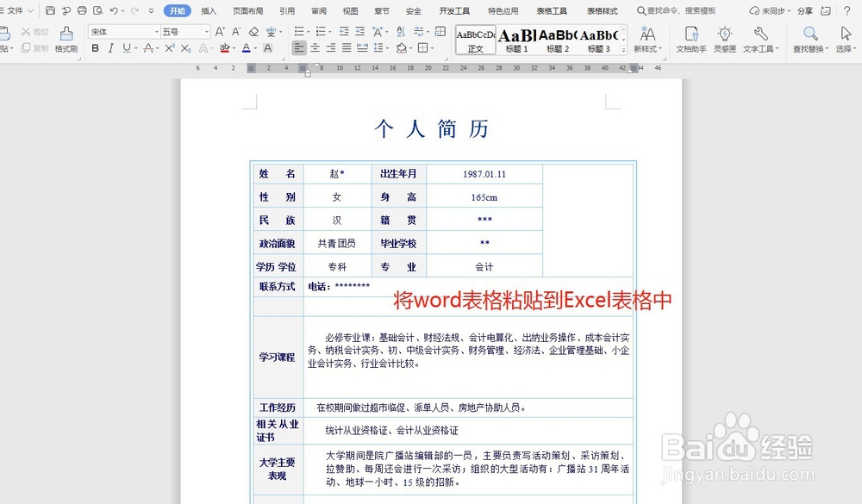Increase font size with A+ icon
The width and height of the screenshot is (862, 504).
tap(220, 32)
